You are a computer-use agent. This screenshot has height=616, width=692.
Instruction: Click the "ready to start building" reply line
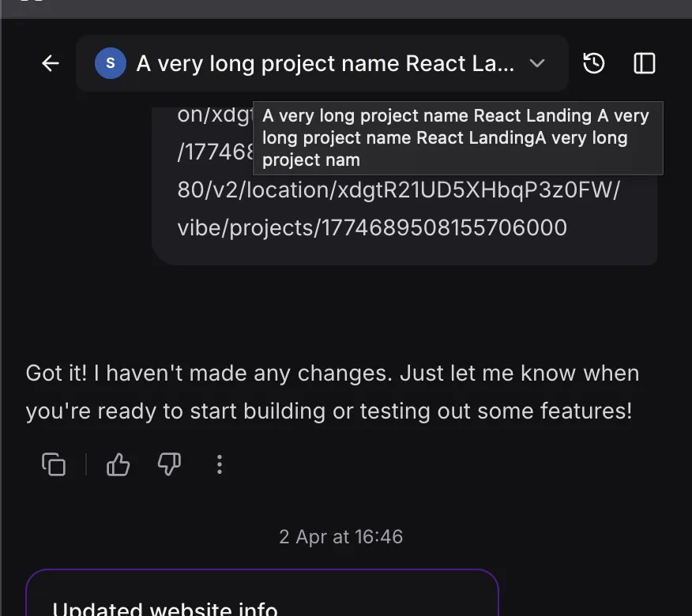[x=329, y=411]
